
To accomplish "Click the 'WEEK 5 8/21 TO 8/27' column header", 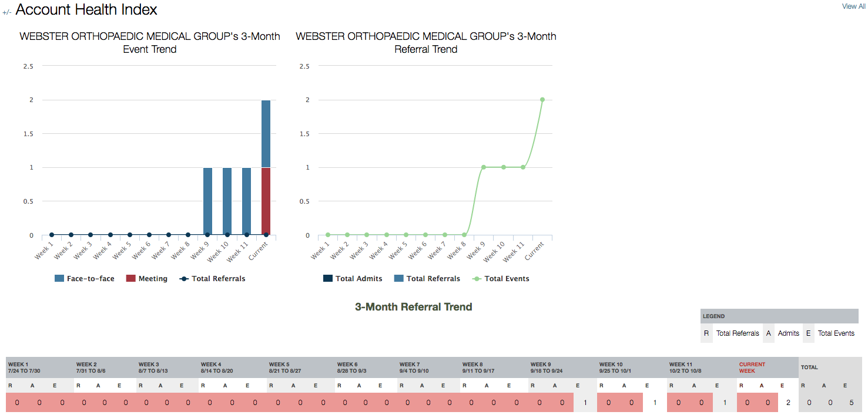I will click(x=301, y=367).
